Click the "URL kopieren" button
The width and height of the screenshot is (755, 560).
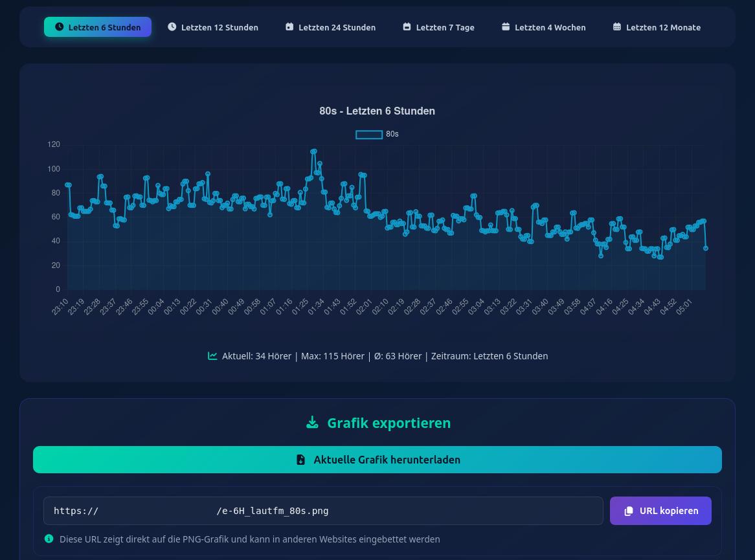click(x=660, y=511)
